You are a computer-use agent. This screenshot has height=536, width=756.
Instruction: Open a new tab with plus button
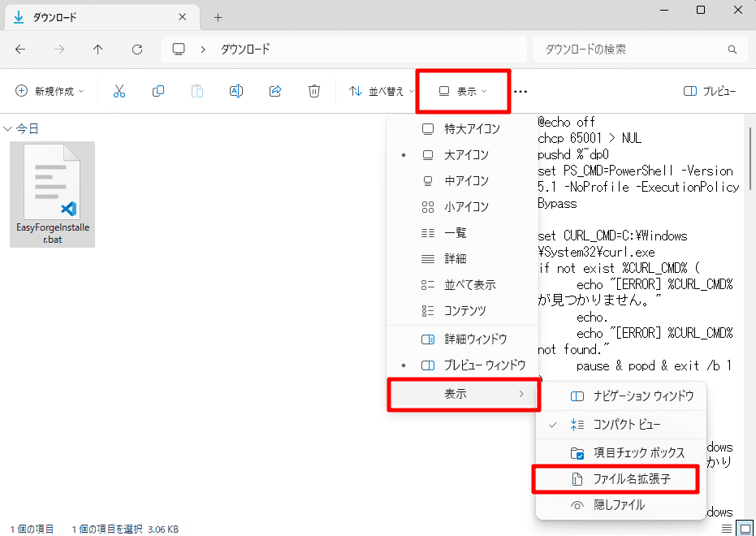[x=218, y=18]
